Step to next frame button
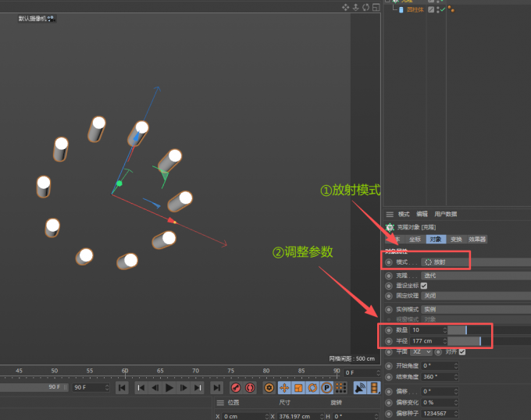The height and width of the screenshot is (420, 531). click(184, 388)
